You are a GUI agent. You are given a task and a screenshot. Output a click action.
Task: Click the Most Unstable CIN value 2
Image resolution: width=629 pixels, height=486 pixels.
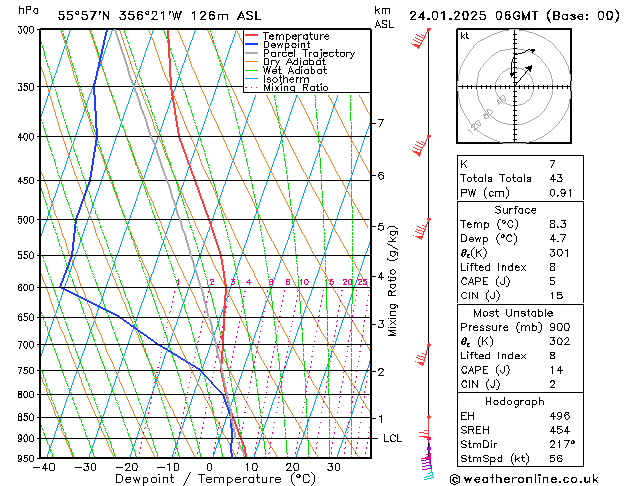552,385
